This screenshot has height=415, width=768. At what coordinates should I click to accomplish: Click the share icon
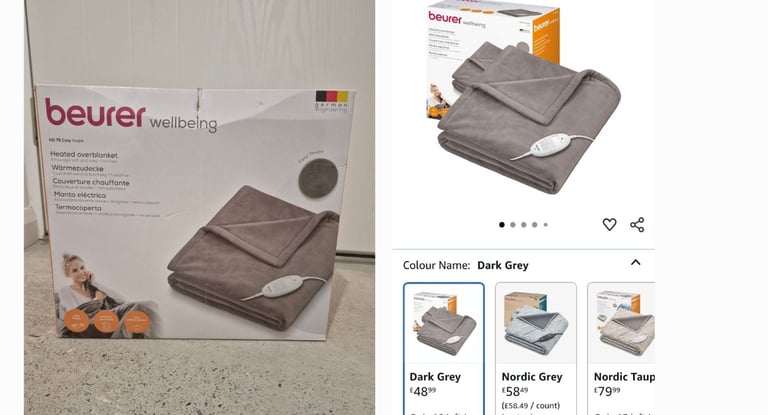tap(637, 224)
